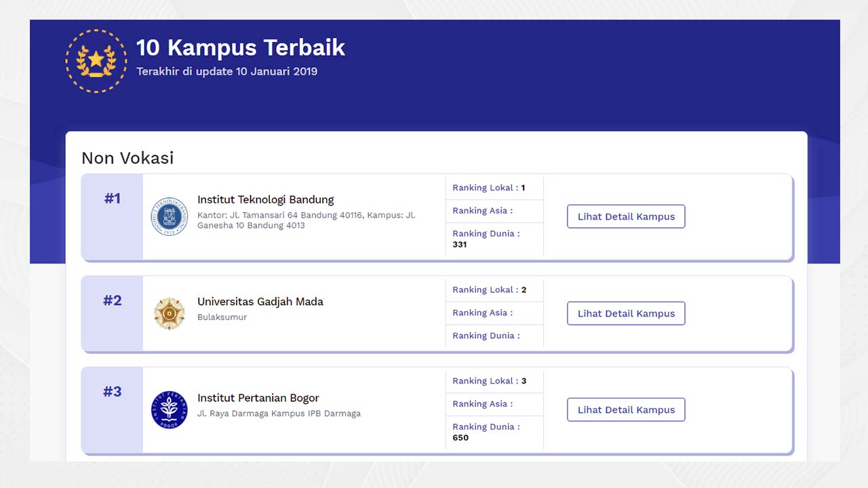Click 'Ranking Lokal : 2' cell
Screen dimensions: 868x488
[494, 289]
